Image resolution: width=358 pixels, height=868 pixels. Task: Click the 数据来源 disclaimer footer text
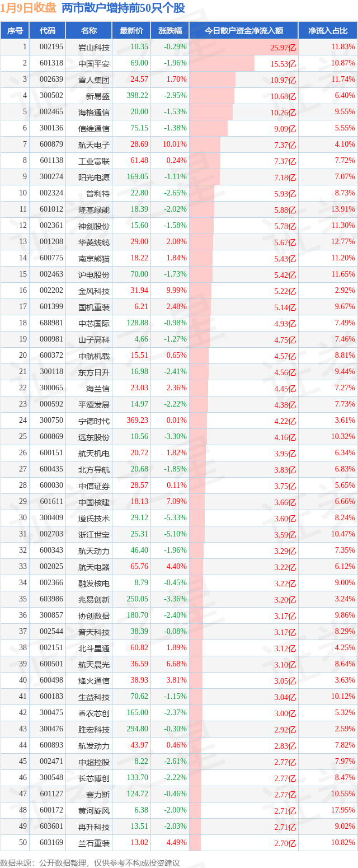(x=91, y=863)
